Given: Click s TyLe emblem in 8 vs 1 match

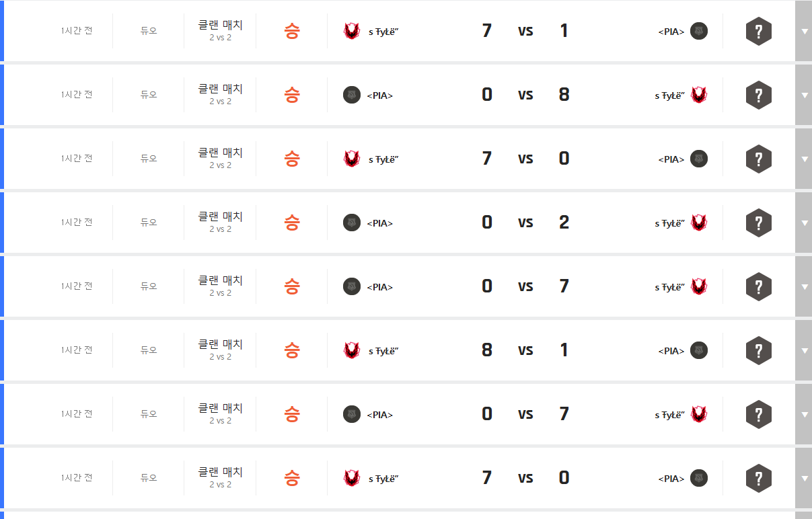Looking at the screenshot, I should click(x=351, y=350).
